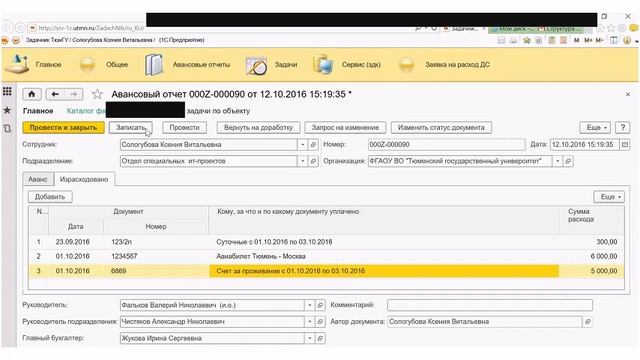The height and width of the screenshot is (360, 640).
Task: Open the Favorites star in left sidebar
Action: (7, 110)
